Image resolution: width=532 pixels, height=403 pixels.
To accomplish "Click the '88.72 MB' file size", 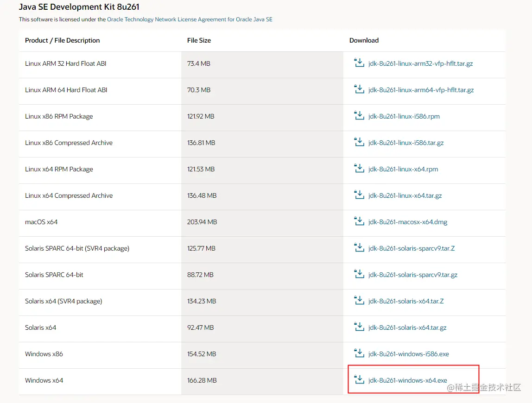I will 200,275.
